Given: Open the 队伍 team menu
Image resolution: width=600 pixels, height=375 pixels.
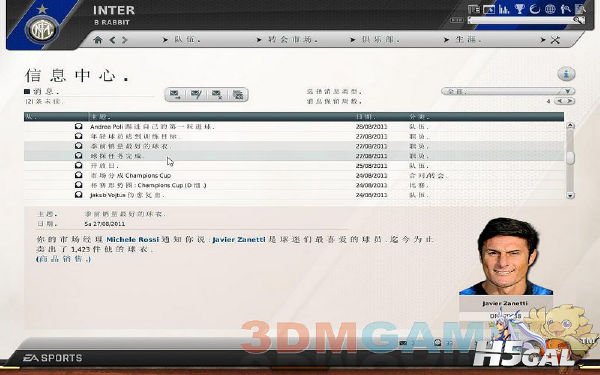Looking at the screenshot, I should pyautogui.click(x=182, y=39).
